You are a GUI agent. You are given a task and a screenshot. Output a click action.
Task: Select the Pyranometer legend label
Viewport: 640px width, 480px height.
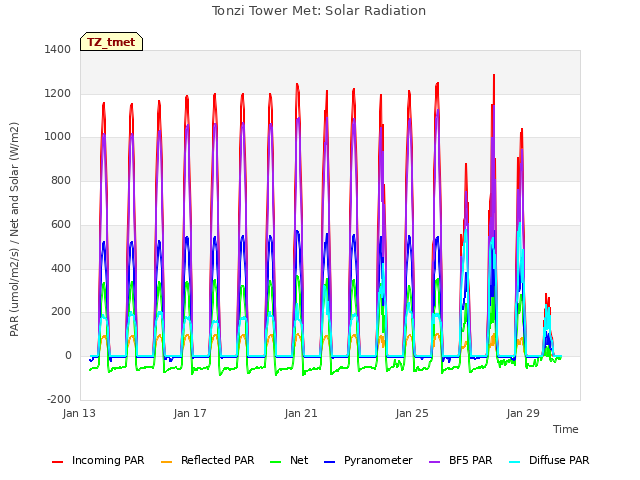tap(378, 460)
